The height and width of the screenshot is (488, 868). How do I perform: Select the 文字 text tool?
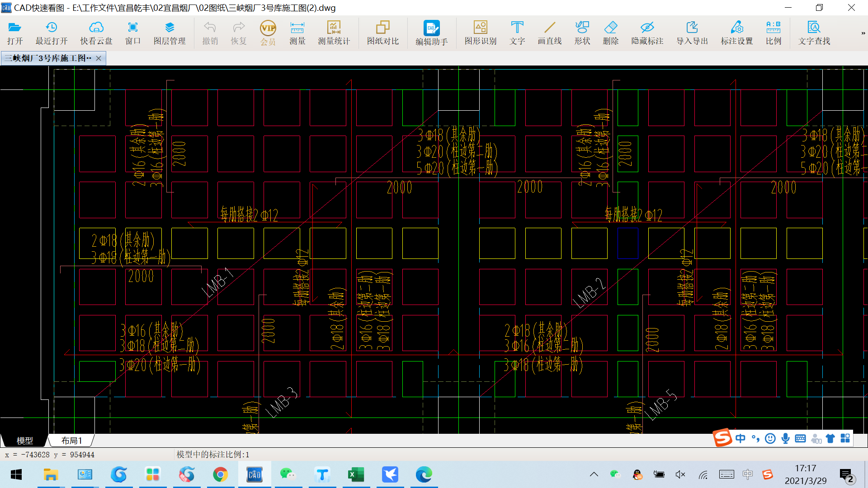coord(517,33)
